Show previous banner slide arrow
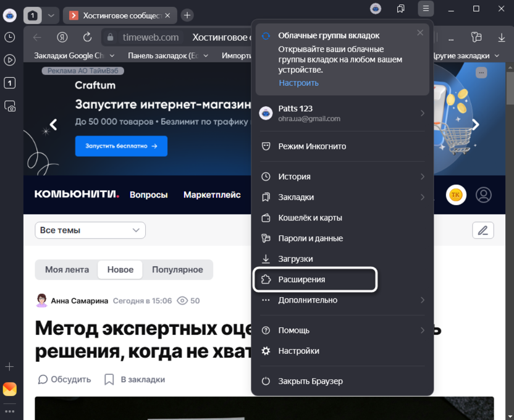 click(53, 125)
